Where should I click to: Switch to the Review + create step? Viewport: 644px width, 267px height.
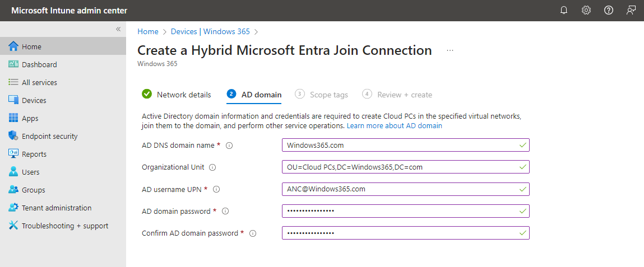[397, 95]
